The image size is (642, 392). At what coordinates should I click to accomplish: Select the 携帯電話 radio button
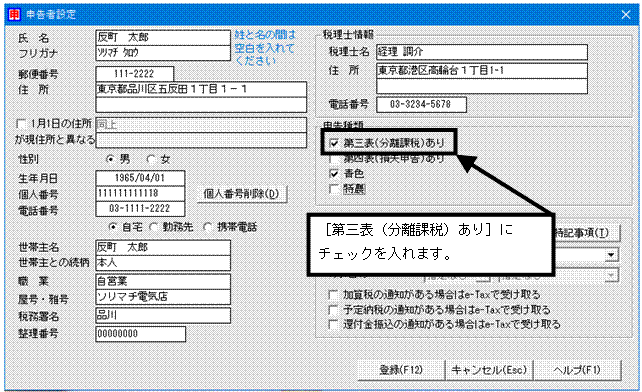(x=208, y=227)
